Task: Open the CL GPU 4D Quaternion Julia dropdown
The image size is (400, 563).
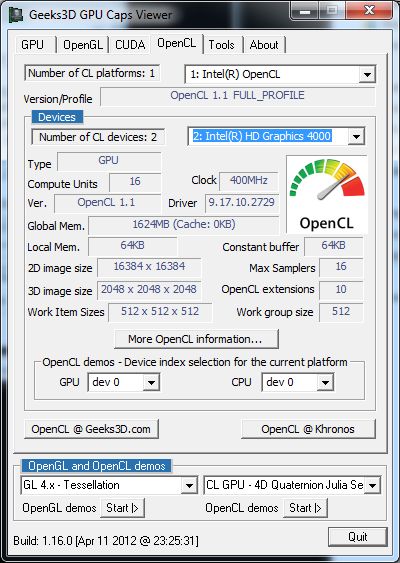Action: click(x=372, y=485)
